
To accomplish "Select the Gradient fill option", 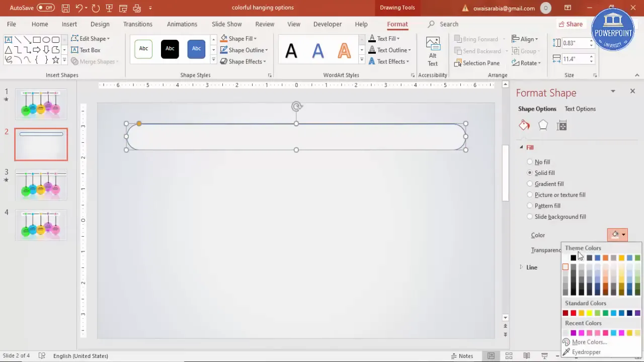I will [545, 184].
